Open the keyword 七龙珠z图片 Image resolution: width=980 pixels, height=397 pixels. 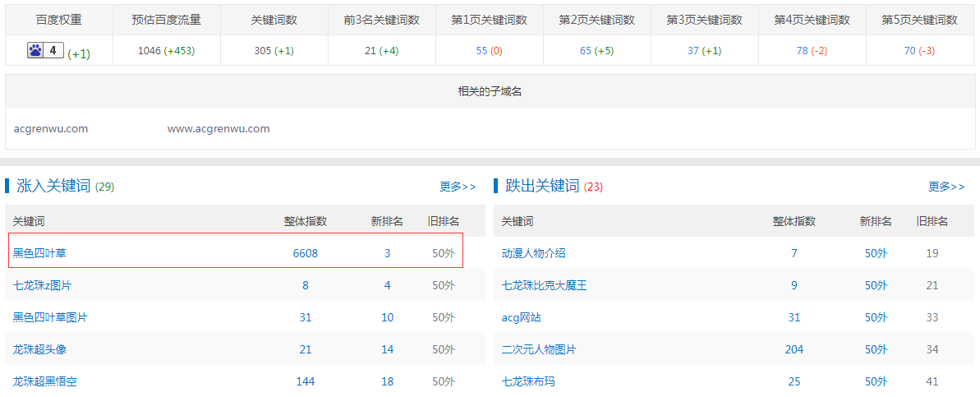[x=47, y=285]
